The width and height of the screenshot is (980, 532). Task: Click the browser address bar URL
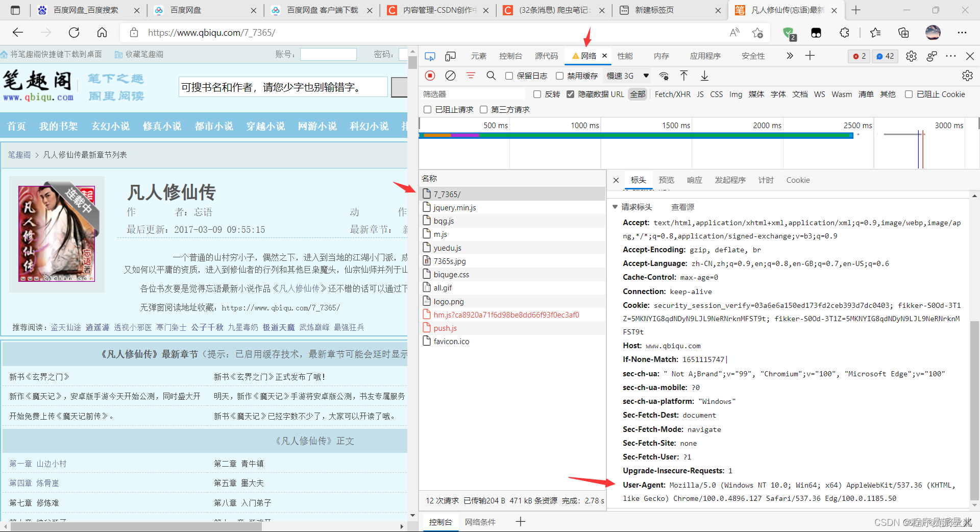click(211, 33)
